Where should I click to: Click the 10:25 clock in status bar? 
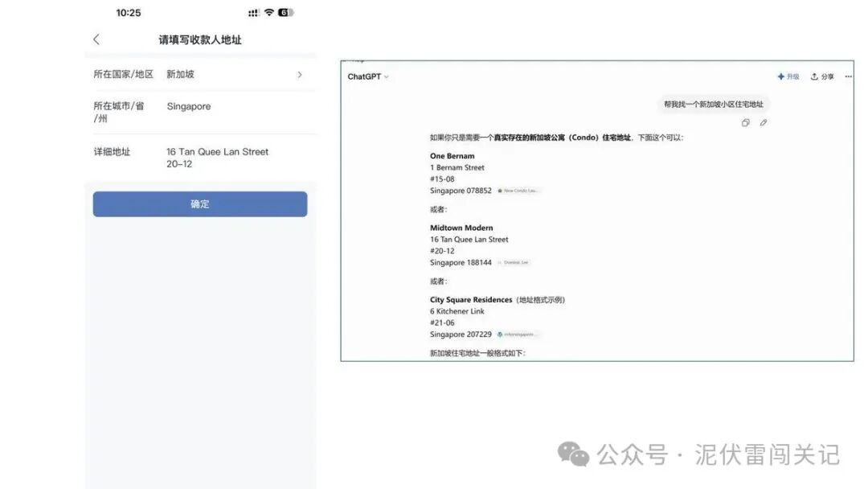pos(129,13)
